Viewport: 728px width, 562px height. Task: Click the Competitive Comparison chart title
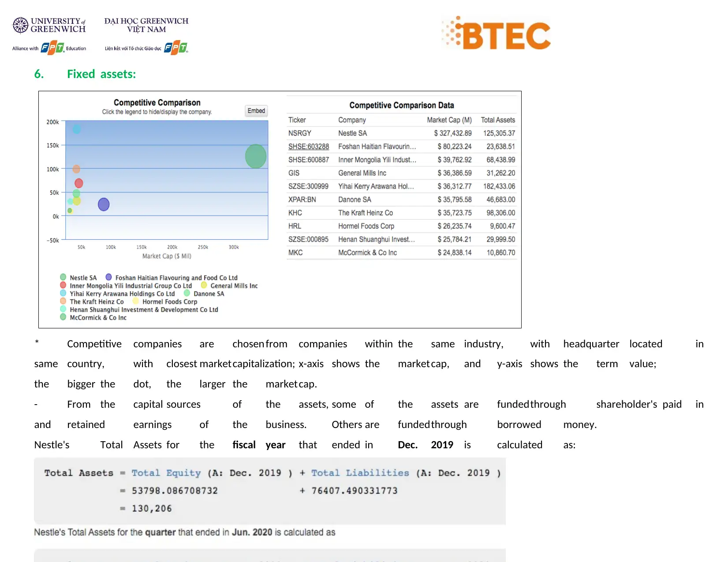[157, 103]
